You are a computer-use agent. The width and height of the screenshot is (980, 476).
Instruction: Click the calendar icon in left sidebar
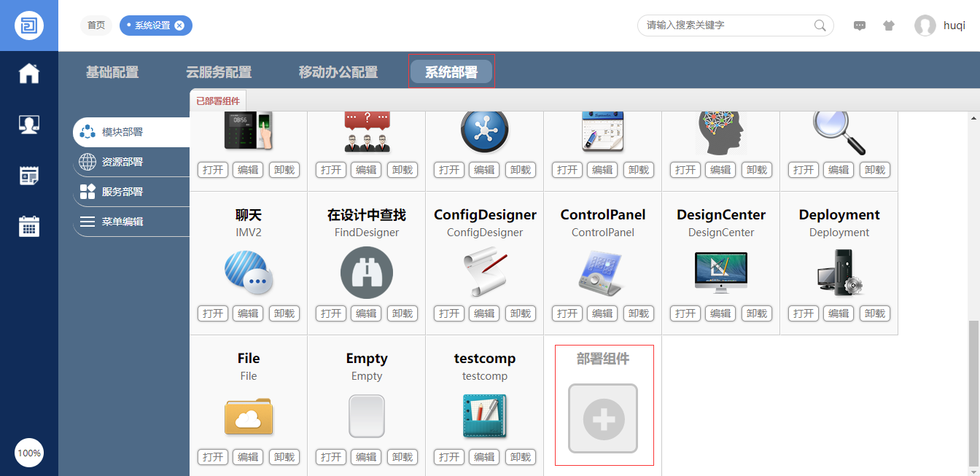pos(29,226)
